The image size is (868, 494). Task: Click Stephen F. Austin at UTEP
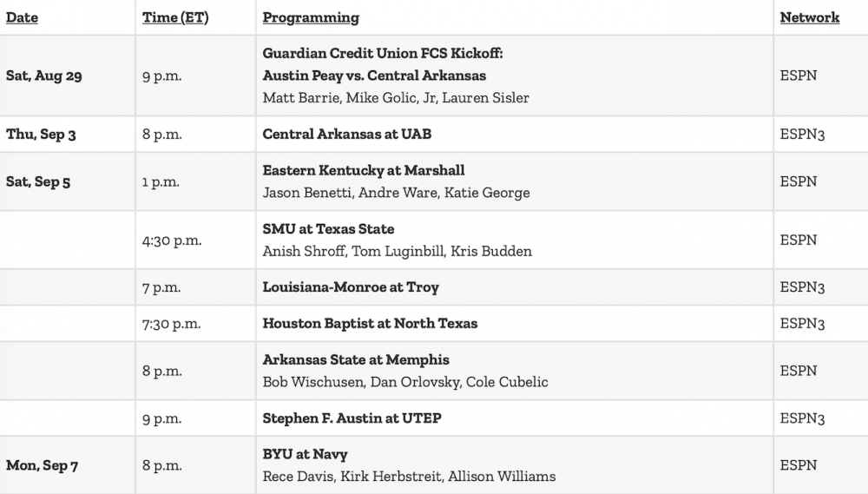pos(352,418)
